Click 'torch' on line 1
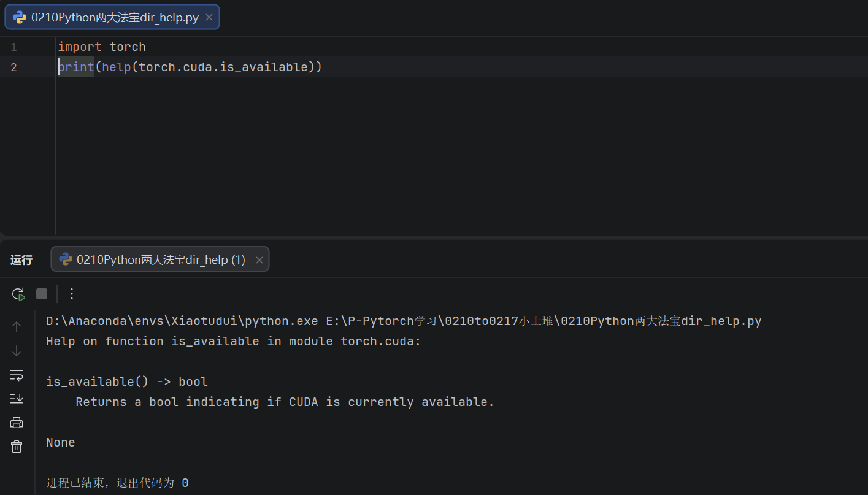 click(x=128, y=47)
